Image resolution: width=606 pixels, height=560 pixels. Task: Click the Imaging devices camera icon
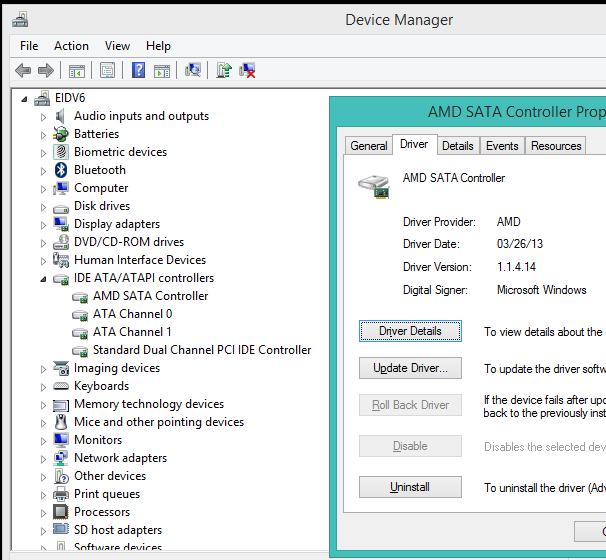pos(61,368)
